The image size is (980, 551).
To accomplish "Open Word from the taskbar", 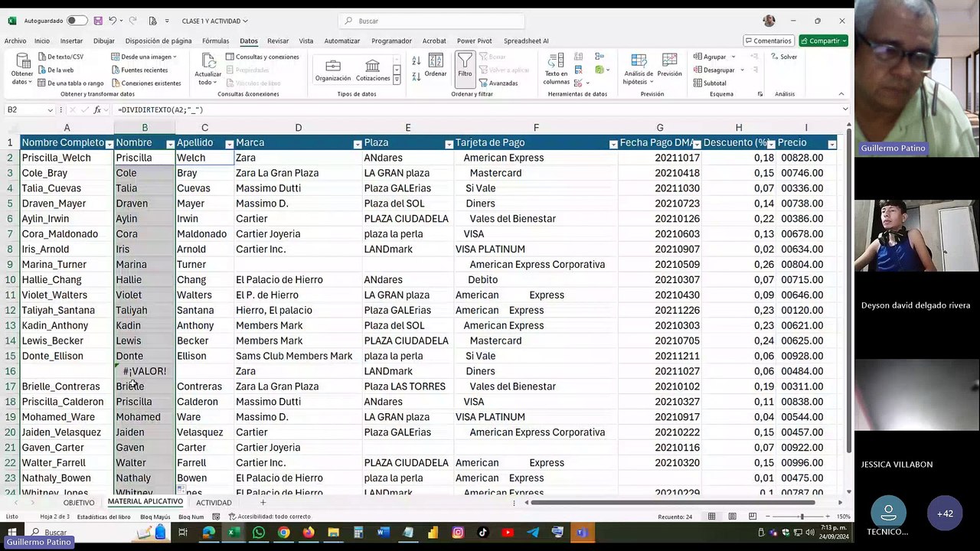I will (383, 533).
